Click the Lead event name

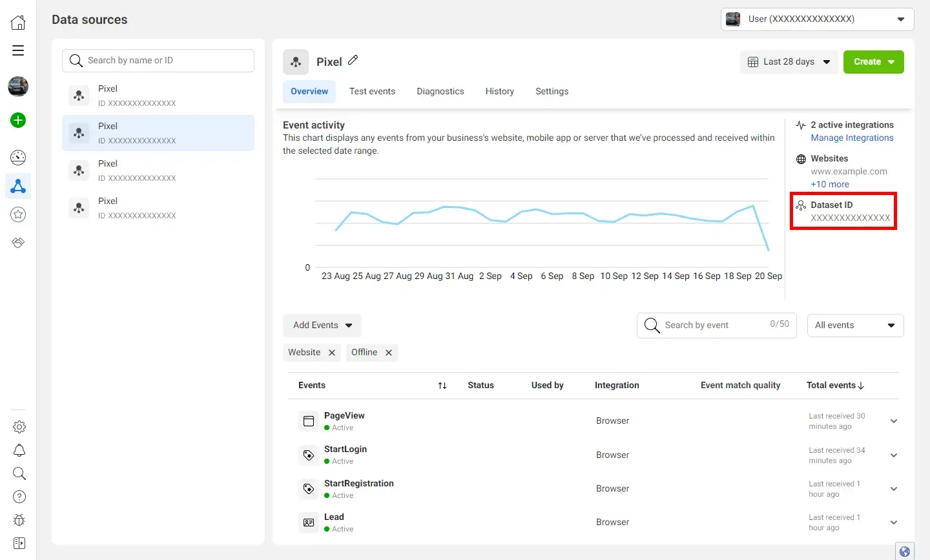334,517
